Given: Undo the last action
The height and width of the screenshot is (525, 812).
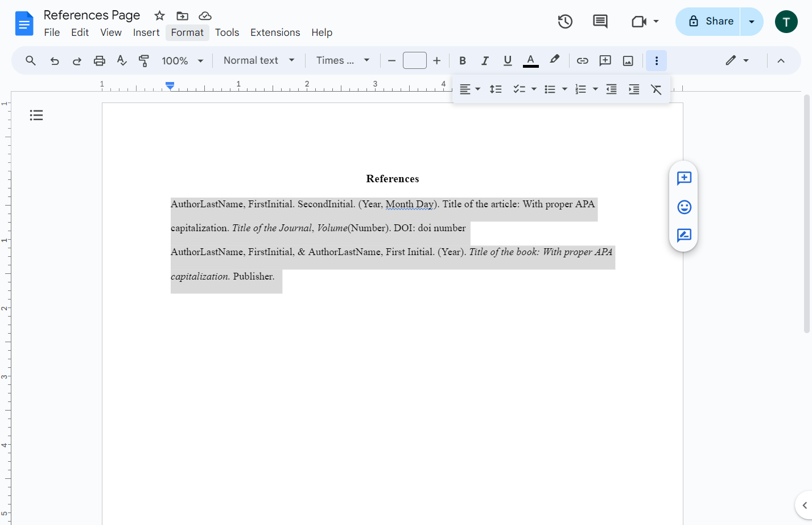Looking at the screenshot, I should (x=55, y=60).
